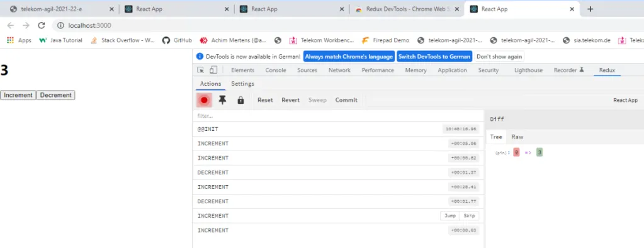Click the browser forward arrow

tap(26, 25)
